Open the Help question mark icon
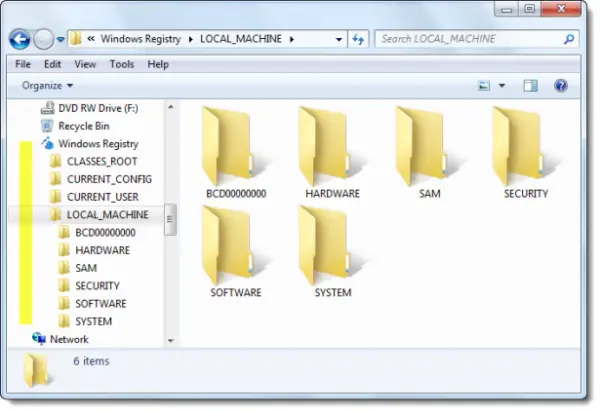The image size is (600, 412). click(561, 85)
